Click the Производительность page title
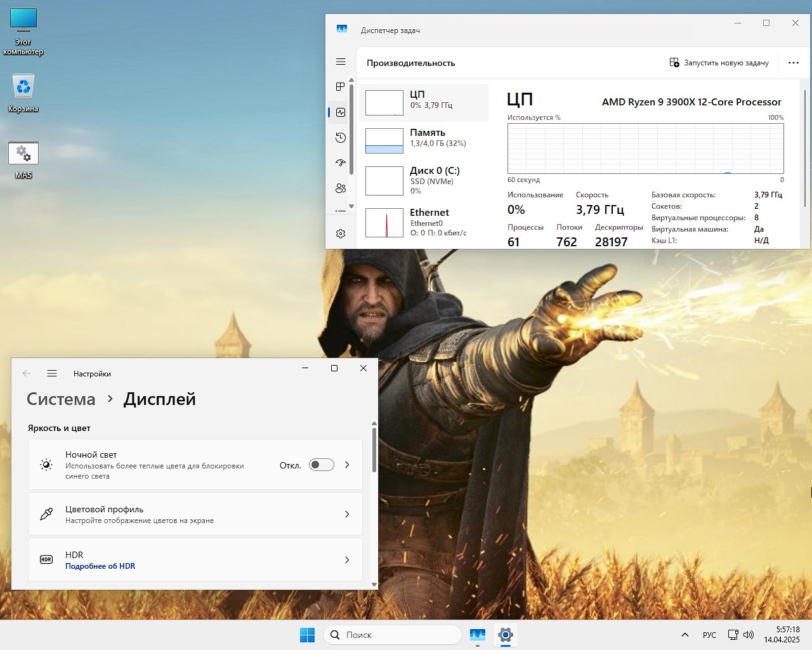 click(410, 63)
